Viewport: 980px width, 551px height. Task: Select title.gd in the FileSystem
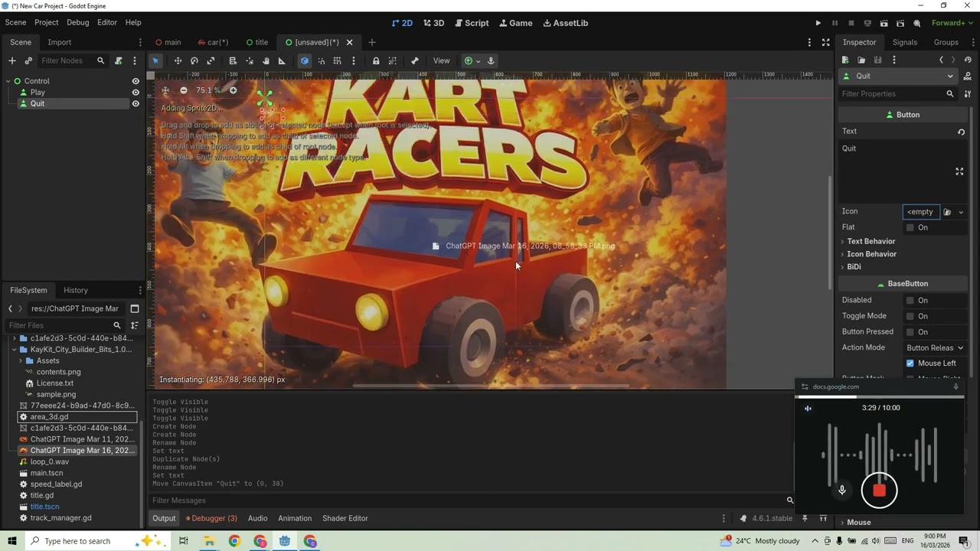(x=41, y=496)
